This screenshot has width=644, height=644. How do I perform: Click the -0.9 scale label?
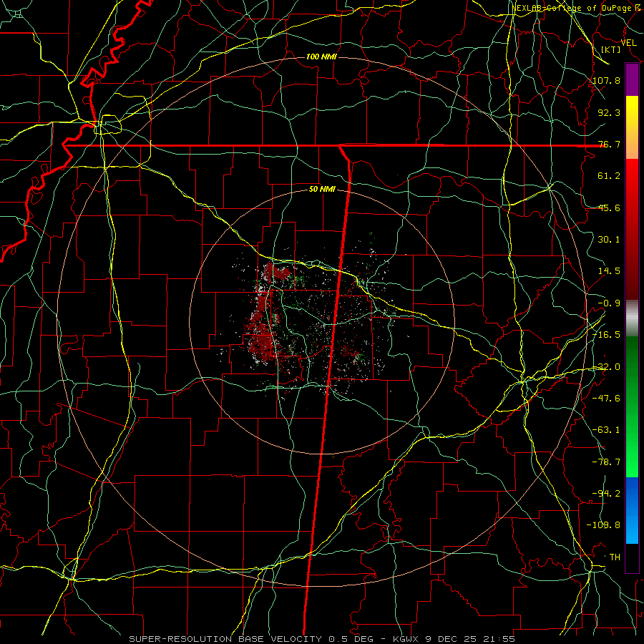click(609, 303)
